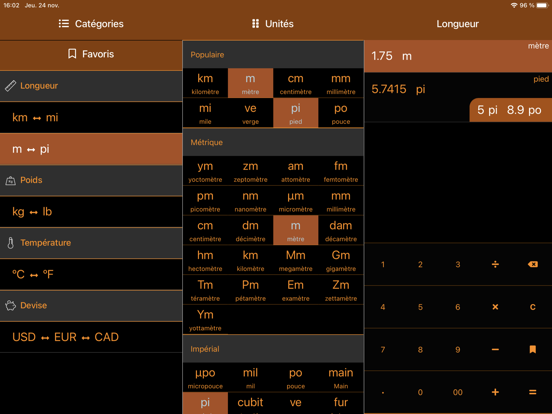This screenshot has height=414, width=552.
Task: Select mil unit in Impérial
Action: pyautogui.click(x=250, y=377)
